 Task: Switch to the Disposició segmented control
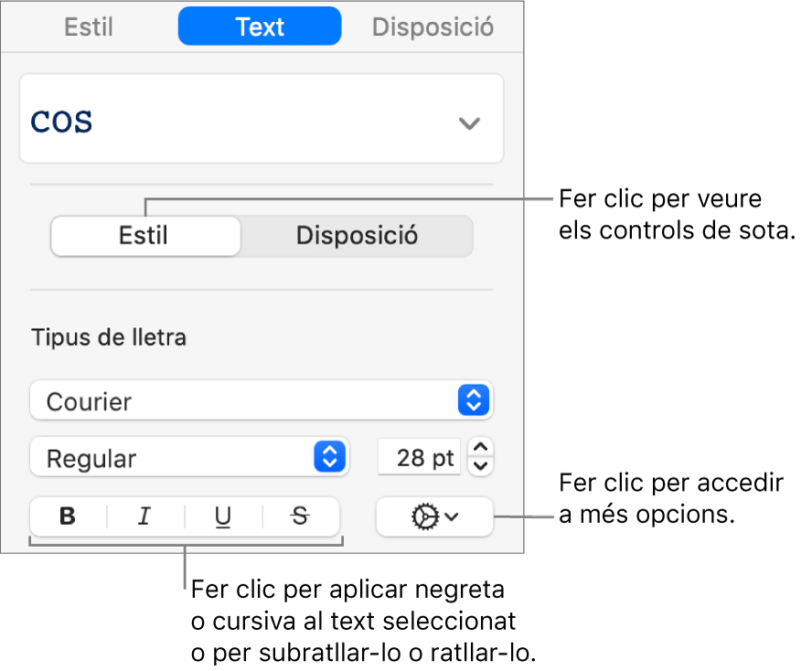click(x=357, y=236)
